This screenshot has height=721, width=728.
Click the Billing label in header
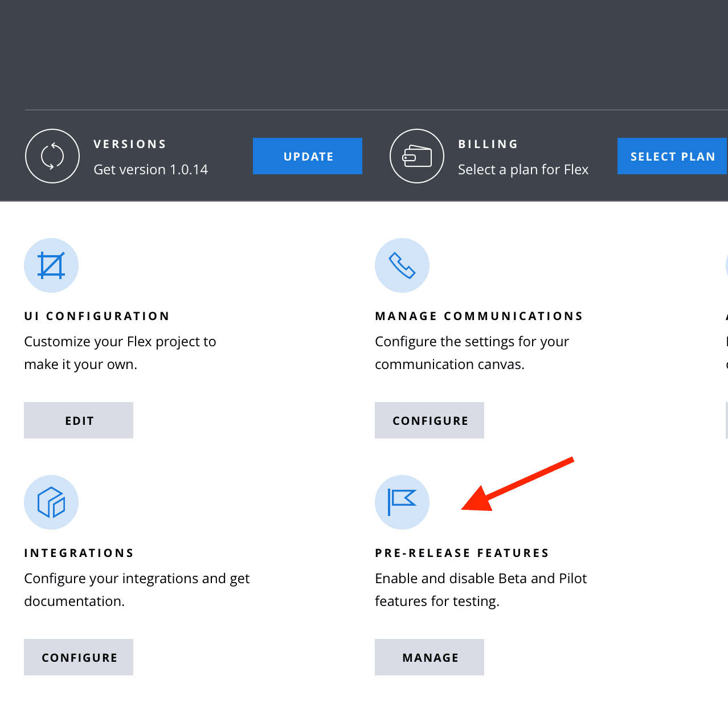pyautogui.click(x=488, y=144)
